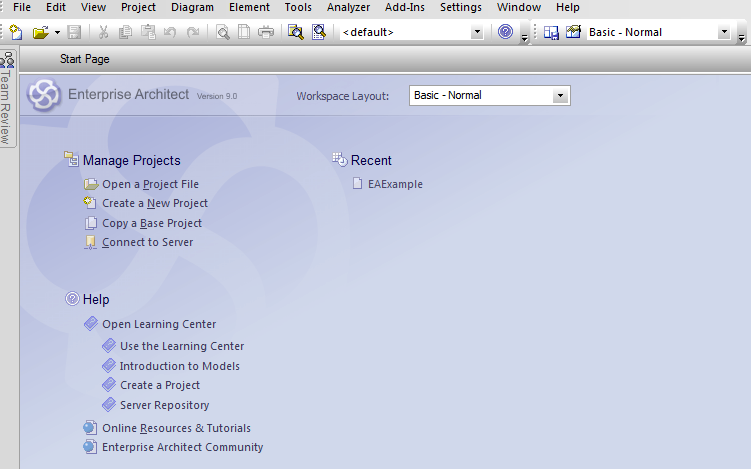Viewport: 751px width, 469px height.
Task: Click the Copy toolbar icon
Action: point(125,32)
